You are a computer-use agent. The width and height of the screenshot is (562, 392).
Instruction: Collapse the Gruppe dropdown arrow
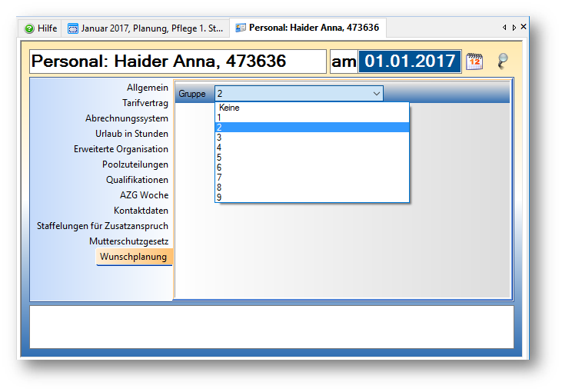376,94
